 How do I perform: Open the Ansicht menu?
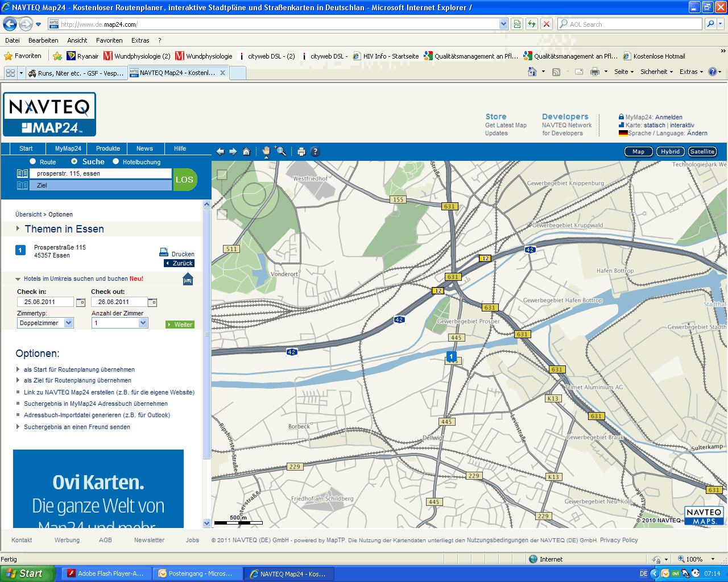pyautogui.click(x=77, y=40)
